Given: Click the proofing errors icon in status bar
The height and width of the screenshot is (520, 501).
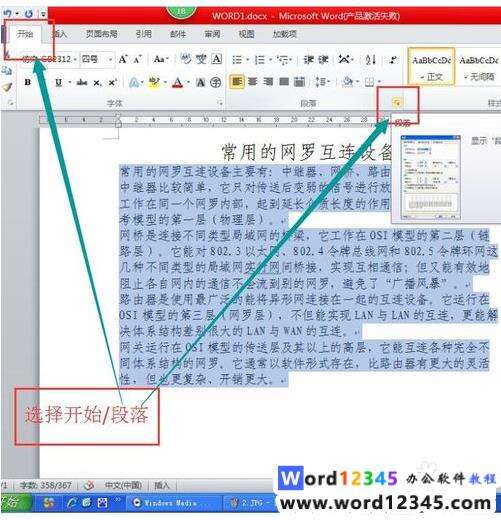Looking at the screenshot, I should click(89, 485).
